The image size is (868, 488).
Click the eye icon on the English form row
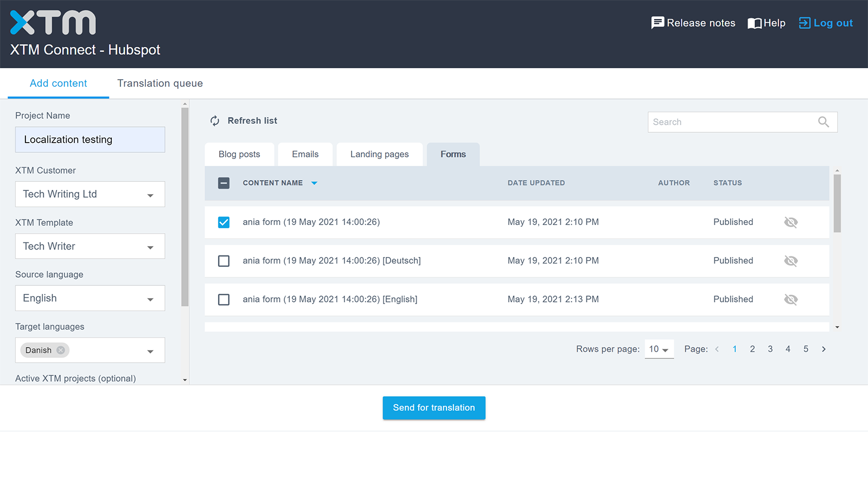tap(790, 299)
